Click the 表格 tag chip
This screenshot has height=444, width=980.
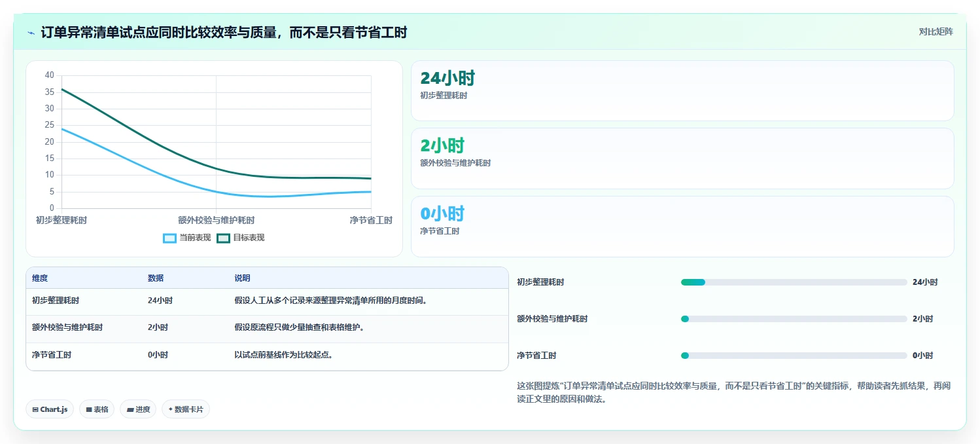click(x=97, y=409)
